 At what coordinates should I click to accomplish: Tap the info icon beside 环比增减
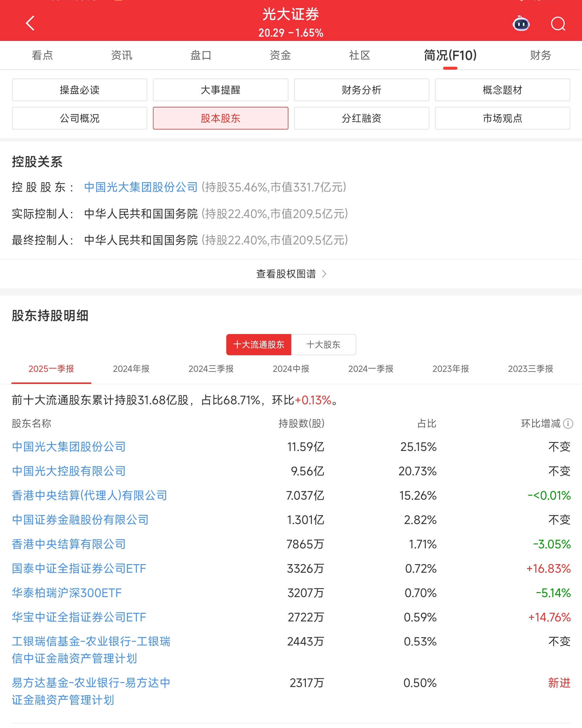[568, 423]
